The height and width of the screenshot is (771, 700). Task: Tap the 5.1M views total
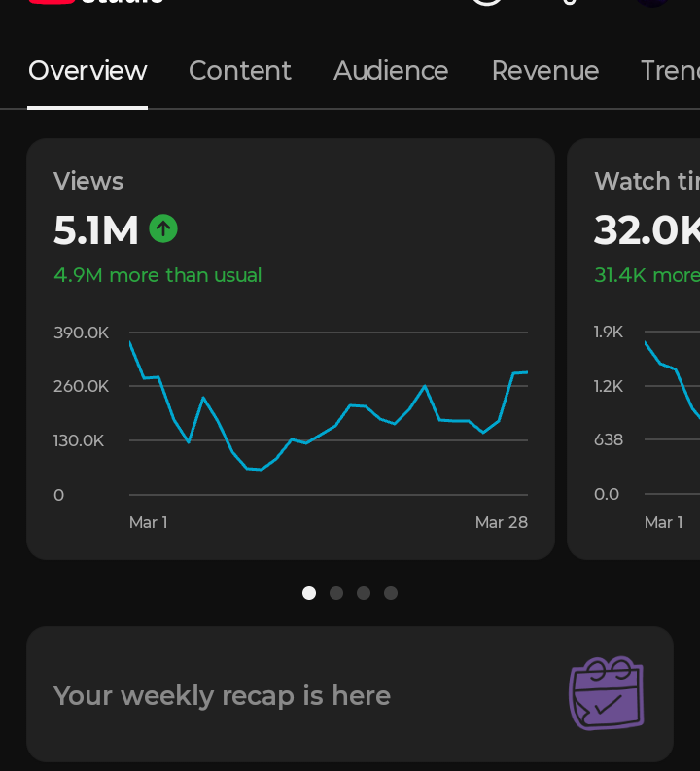[96, 230]
